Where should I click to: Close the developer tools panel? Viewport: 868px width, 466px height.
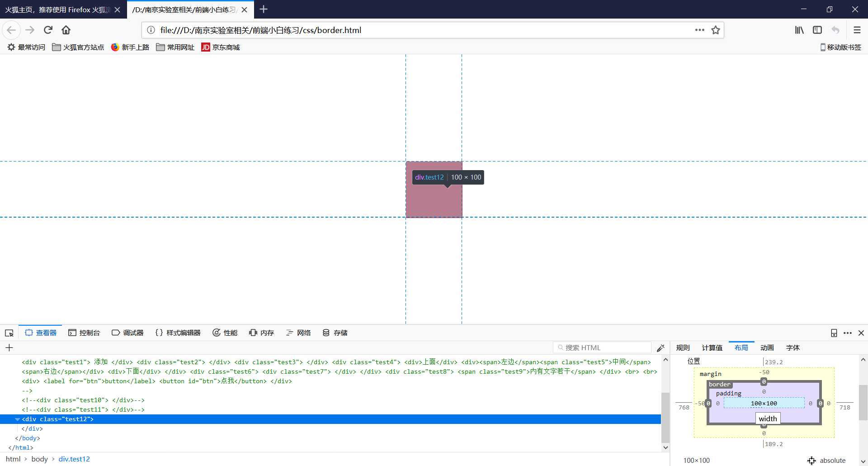coord(861,333)
